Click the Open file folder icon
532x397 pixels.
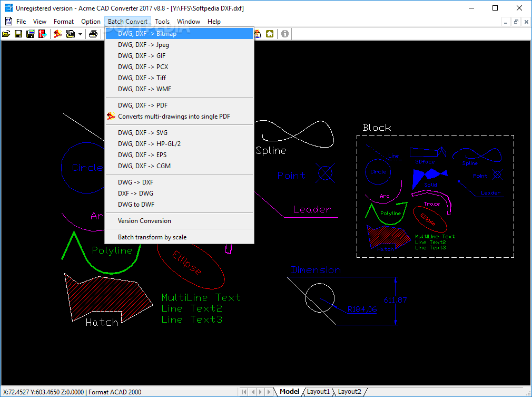(6, 34)
